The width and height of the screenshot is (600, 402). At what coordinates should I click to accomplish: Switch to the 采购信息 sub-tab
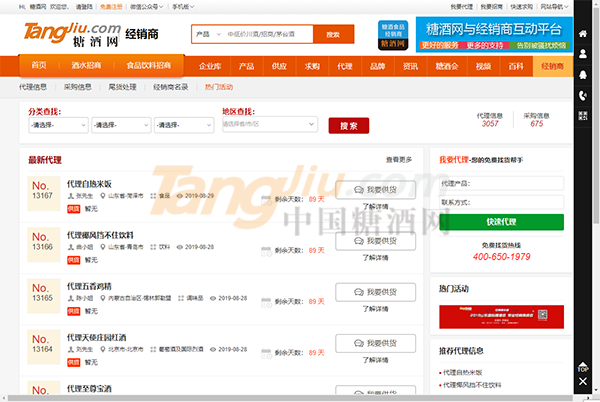click(78, 87)
